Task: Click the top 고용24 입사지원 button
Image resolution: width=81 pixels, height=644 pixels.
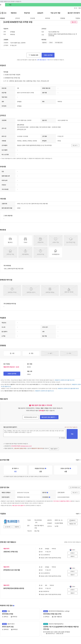Action: pos(48,55)
